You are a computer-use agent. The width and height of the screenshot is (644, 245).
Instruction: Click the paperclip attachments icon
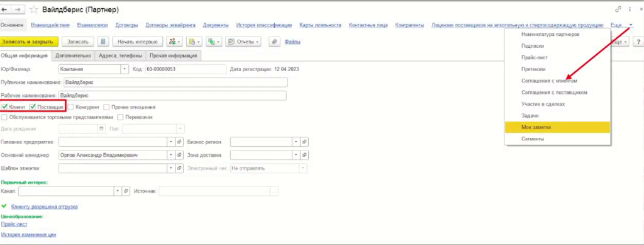pos(274,42)
